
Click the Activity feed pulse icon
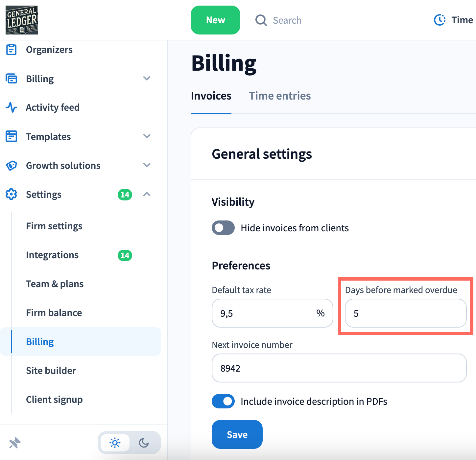12,107
